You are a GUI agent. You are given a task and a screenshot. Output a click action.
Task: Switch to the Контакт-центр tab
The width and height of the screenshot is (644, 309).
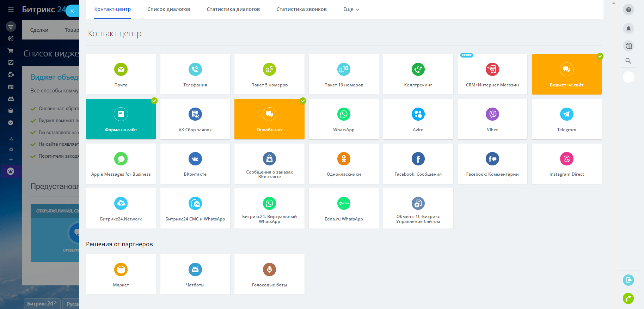[x=112, y=9]
